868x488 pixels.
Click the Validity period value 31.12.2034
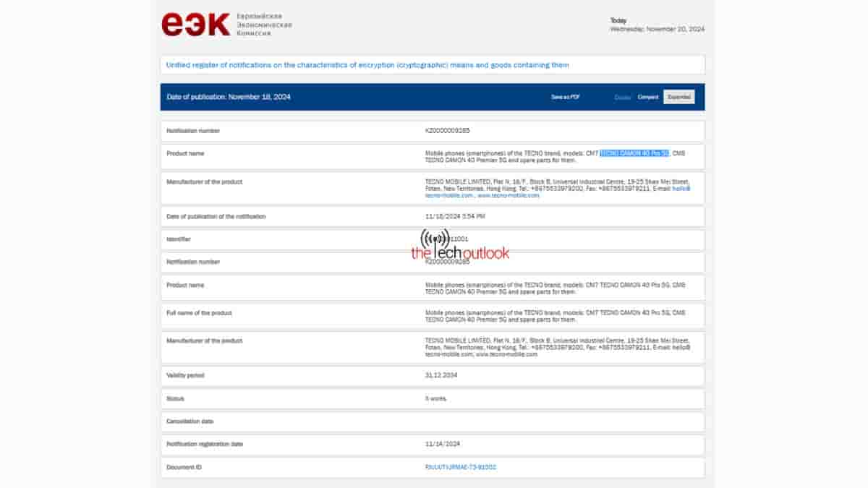[441, 375]
